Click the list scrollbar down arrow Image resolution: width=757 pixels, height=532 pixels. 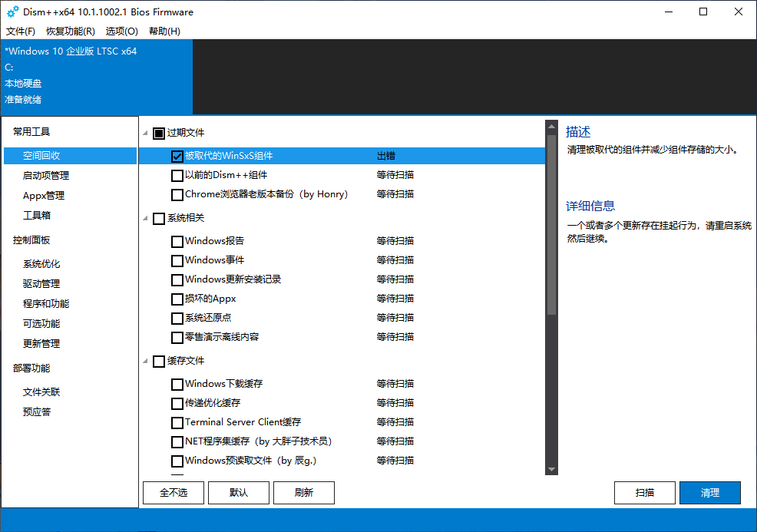pos(551,469)
